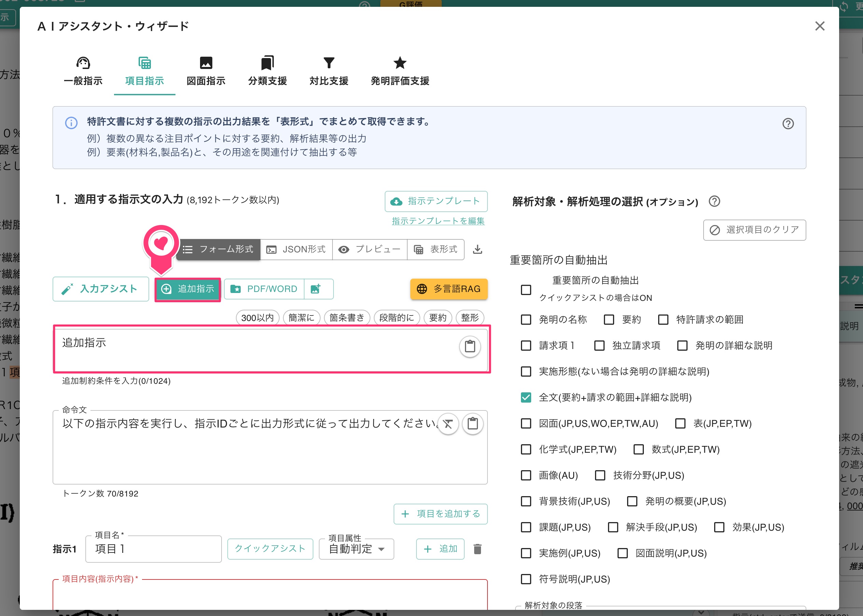Delete 指示1 with the trash icon
This screenshot has width=863, height=616.
(x=477, y=549)
